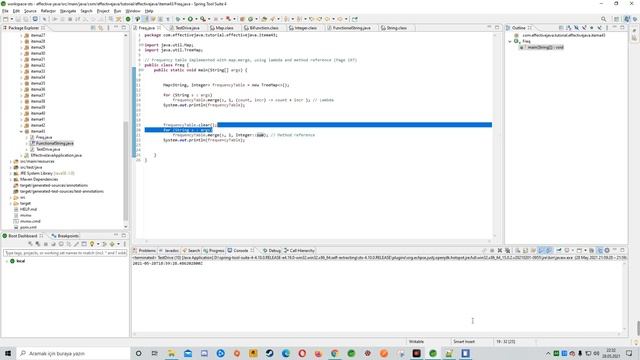Click the Boot Dashboard filter input field
The height and width of the screenshot is (360, 640).
point(65,253)
